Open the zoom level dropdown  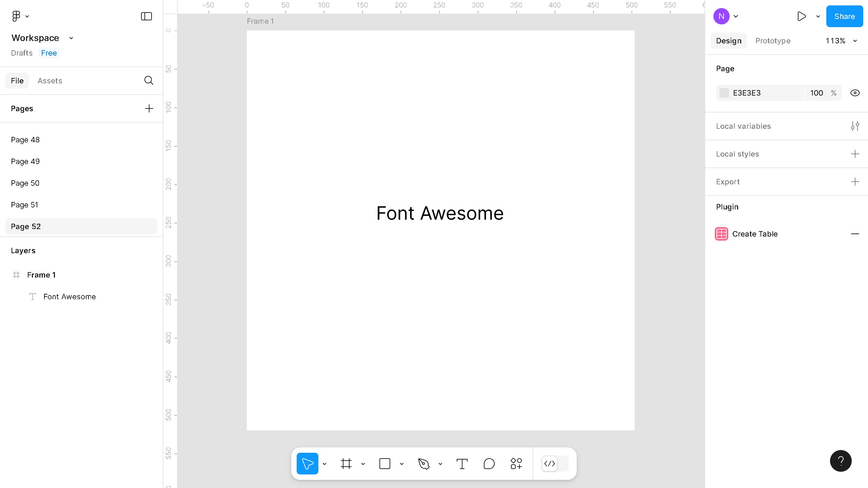[841, 41]
